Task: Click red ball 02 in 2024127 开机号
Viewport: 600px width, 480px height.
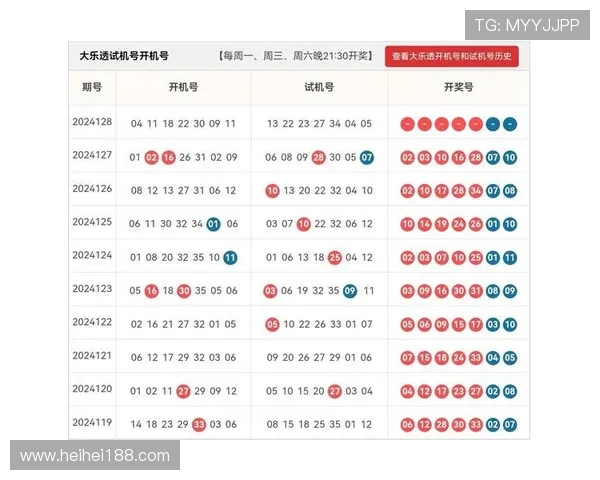Action: [152, 158]
